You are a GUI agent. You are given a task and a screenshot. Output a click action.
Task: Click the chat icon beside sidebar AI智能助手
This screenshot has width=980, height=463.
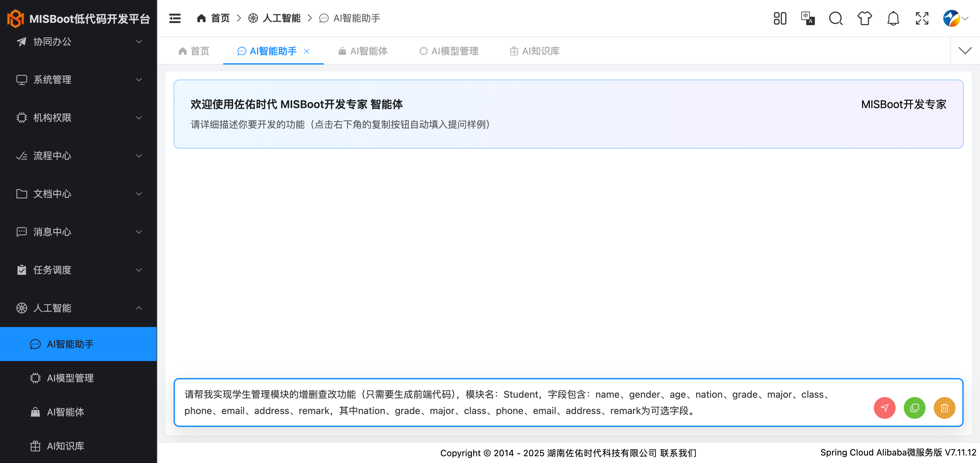pyautogui.click(x=35, y=344)
